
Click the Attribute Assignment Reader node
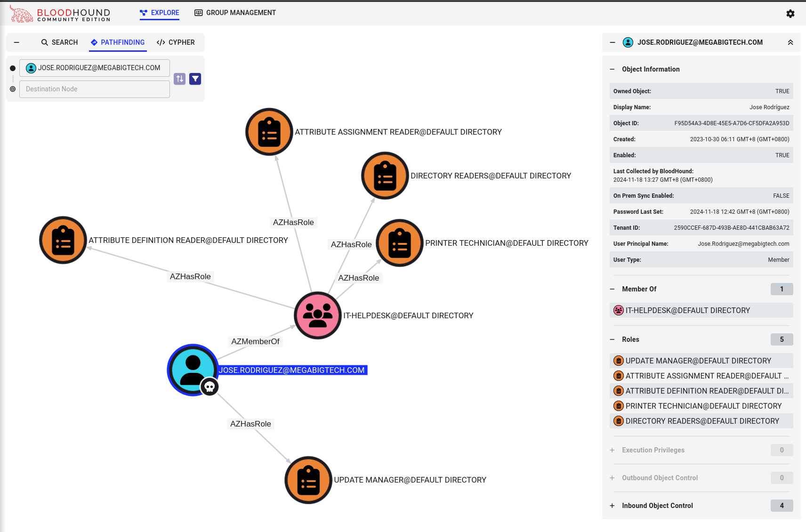coord(269,132)
